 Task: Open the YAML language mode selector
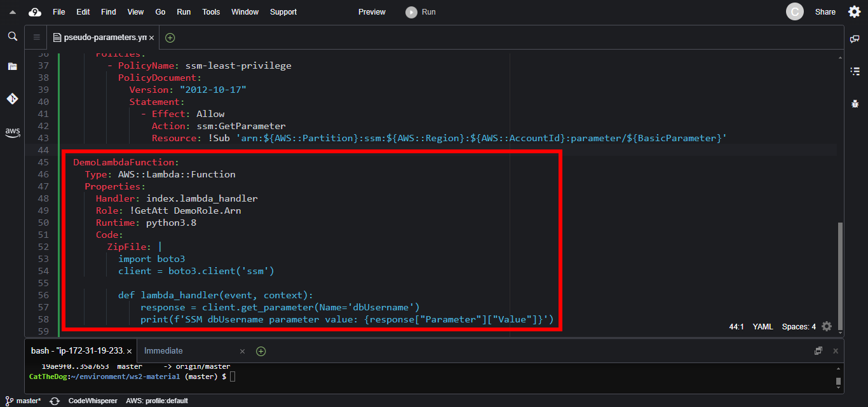(763, 327)
